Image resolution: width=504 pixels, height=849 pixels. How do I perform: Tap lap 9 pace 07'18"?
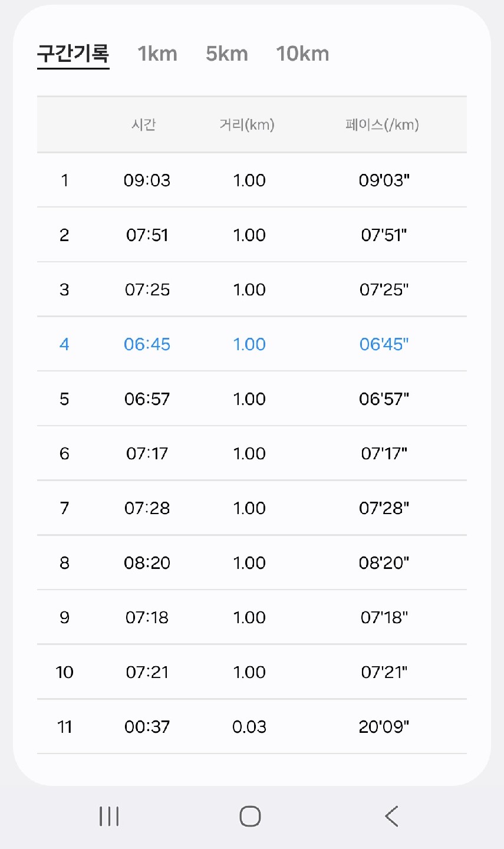(384, 618)
